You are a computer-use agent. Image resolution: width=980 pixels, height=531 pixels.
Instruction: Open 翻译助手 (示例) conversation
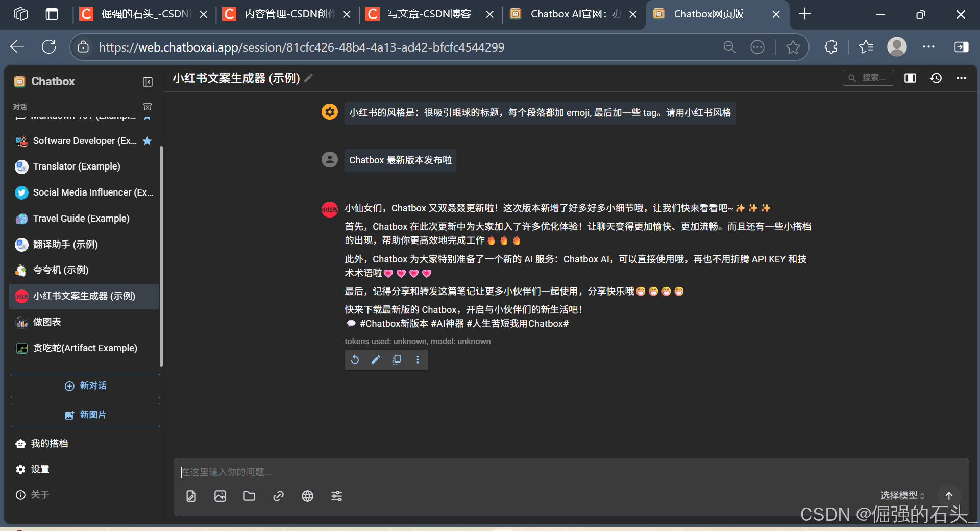84,245
